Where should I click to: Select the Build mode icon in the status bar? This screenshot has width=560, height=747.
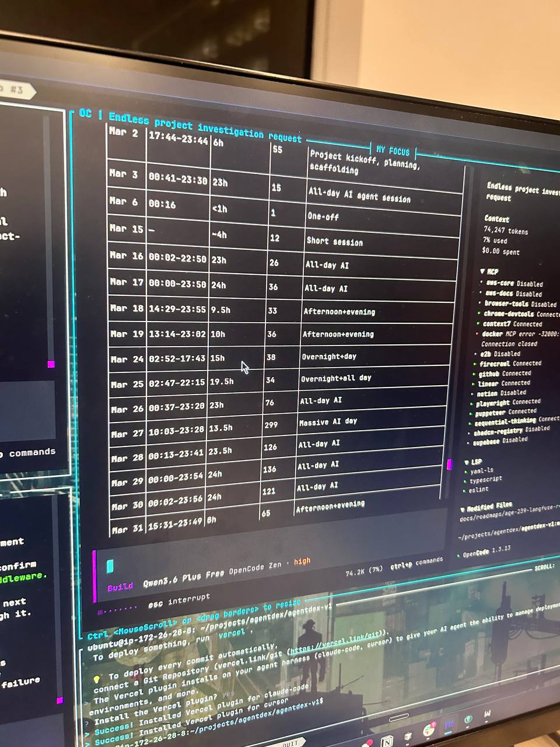pos(110,565)
